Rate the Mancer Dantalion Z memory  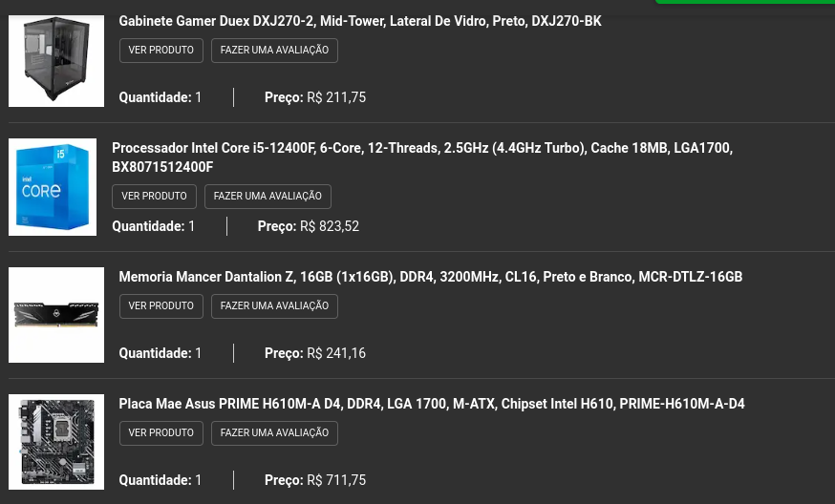pos(275,306)
